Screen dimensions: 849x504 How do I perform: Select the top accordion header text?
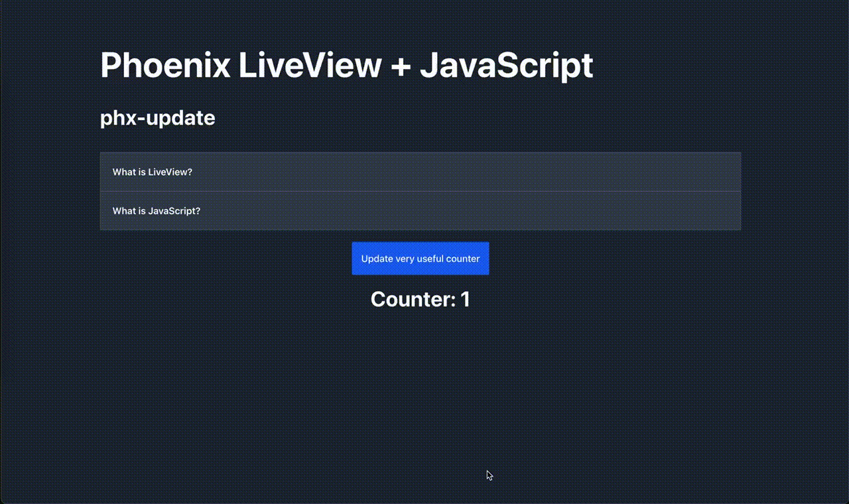[152, 172]
